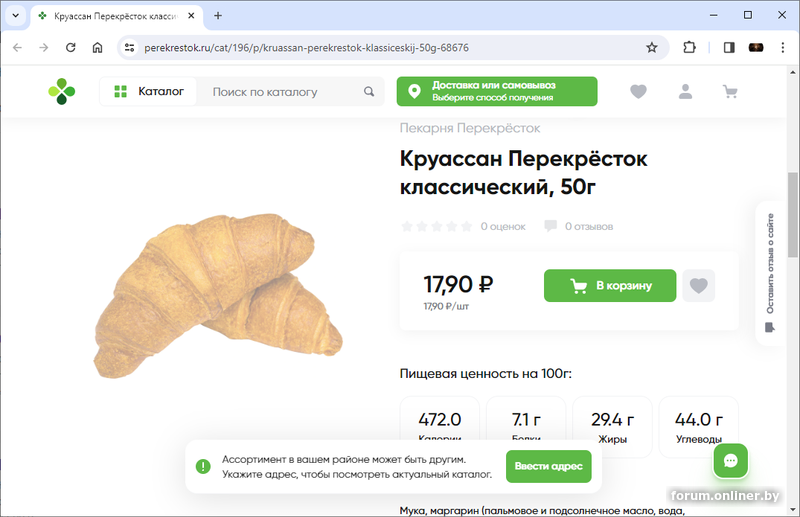The width and height of the screenshot is (800, 517).
Task: Click the 44.0 г Углеводы value
Action: (698, 420)
